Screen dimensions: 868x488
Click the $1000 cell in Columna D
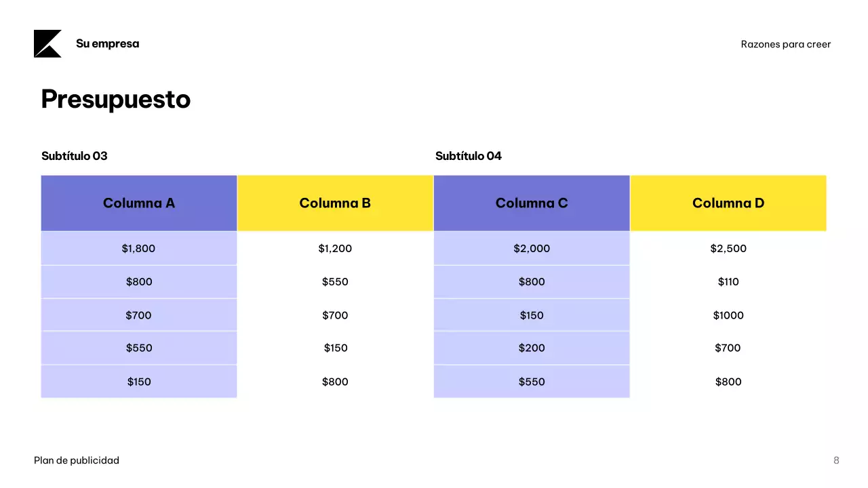point(728,315)
